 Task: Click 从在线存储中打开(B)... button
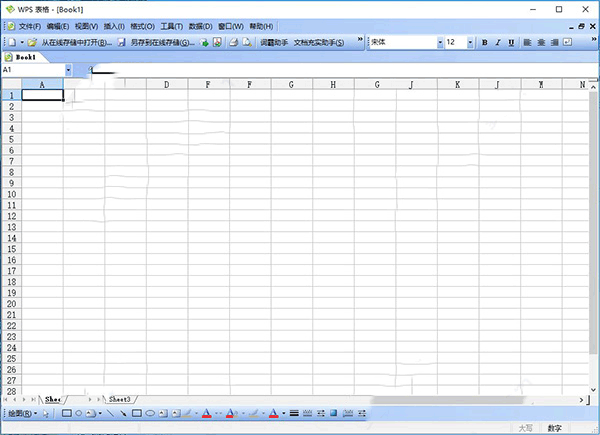pyautogui.click(x=77, y=42)
